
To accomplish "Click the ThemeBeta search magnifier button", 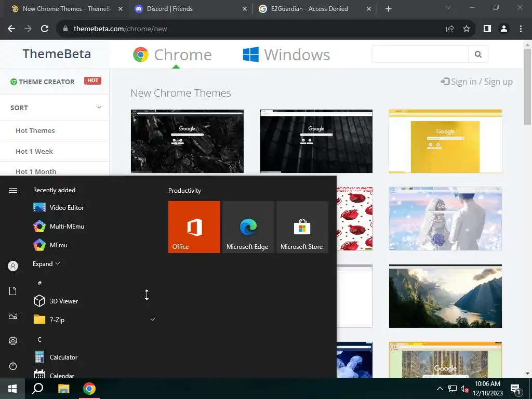I will coord(478,54).
